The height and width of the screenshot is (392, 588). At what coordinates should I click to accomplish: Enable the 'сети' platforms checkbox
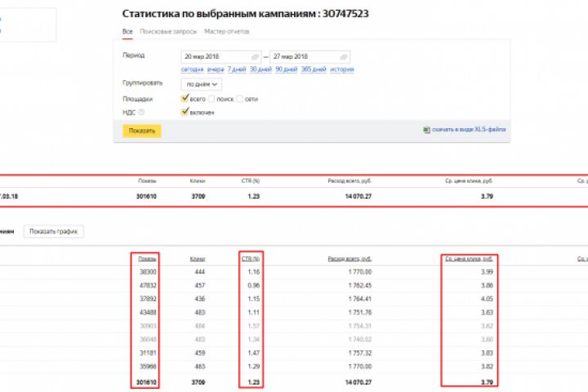(x=239, y=99)
